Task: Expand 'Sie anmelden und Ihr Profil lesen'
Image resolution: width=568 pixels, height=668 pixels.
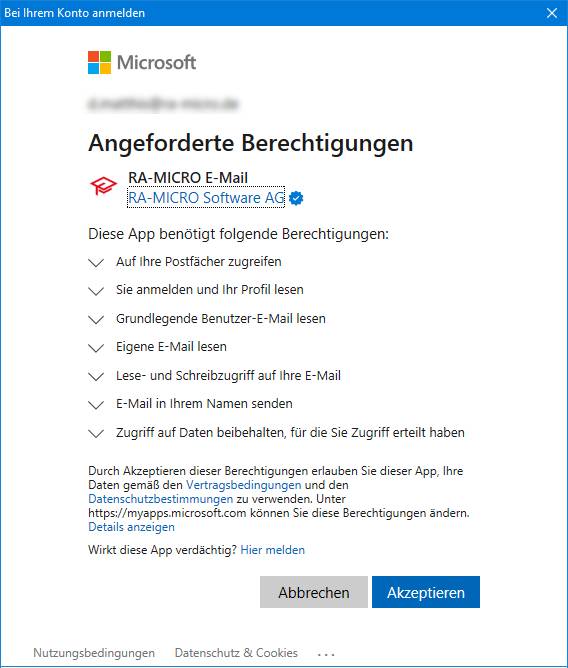Action: [96, 291]
